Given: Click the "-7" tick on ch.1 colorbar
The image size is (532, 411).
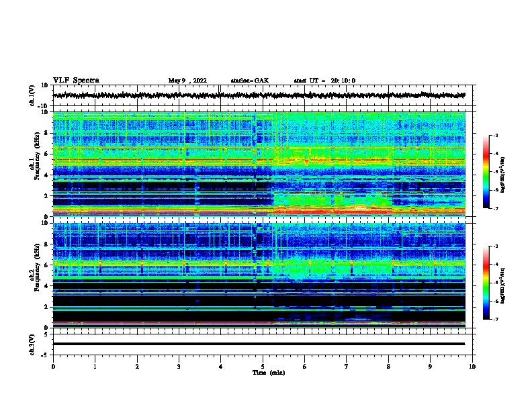Looking at the screenshot, I should tap(495, 208).
